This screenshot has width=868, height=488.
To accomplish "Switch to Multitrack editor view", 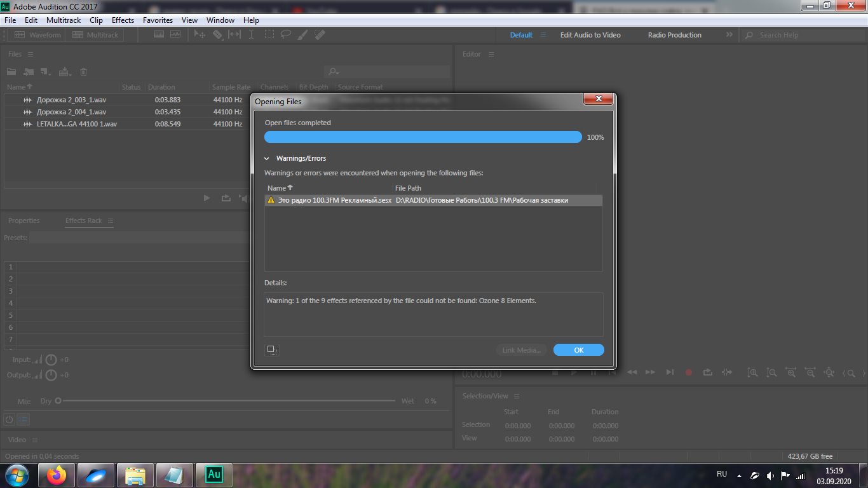I will (x=95, y=35).
